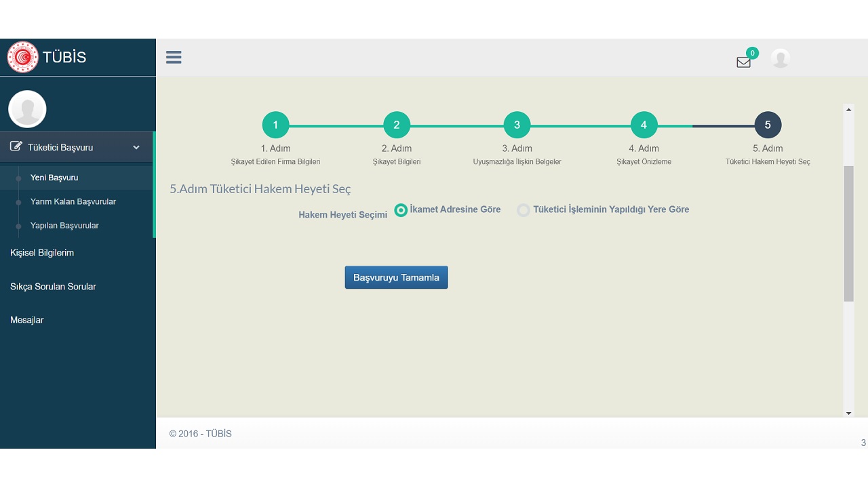Open Mesajlar in the sidebar
The height and width of the screenshot is (488, 868).
pos(27,320)
